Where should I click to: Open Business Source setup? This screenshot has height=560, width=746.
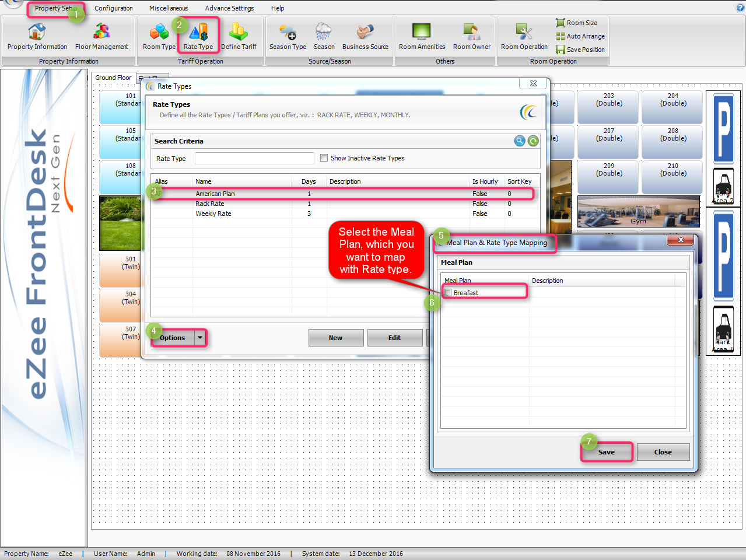tap(365, 37)
